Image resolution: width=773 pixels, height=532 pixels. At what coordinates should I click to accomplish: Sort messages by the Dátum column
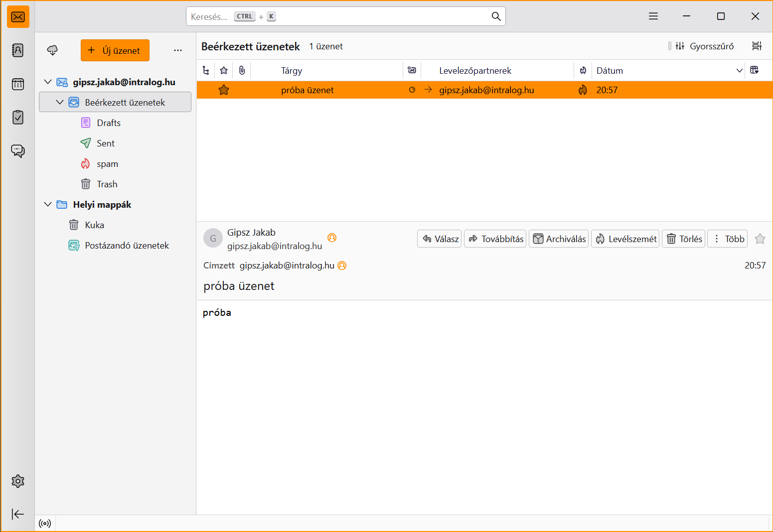point(658,71)
